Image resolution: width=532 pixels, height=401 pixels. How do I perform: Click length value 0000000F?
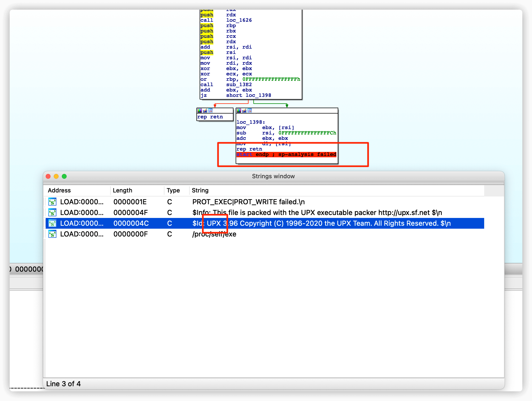(x=131, y=234)
